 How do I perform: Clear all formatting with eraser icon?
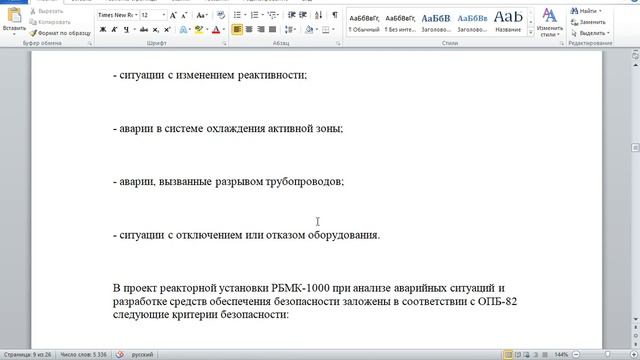point(221,16)
